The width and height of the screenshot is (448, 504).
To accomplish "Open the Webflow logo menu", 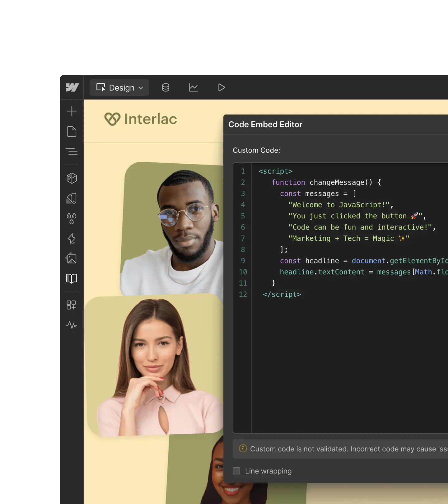I will point(72,87).
